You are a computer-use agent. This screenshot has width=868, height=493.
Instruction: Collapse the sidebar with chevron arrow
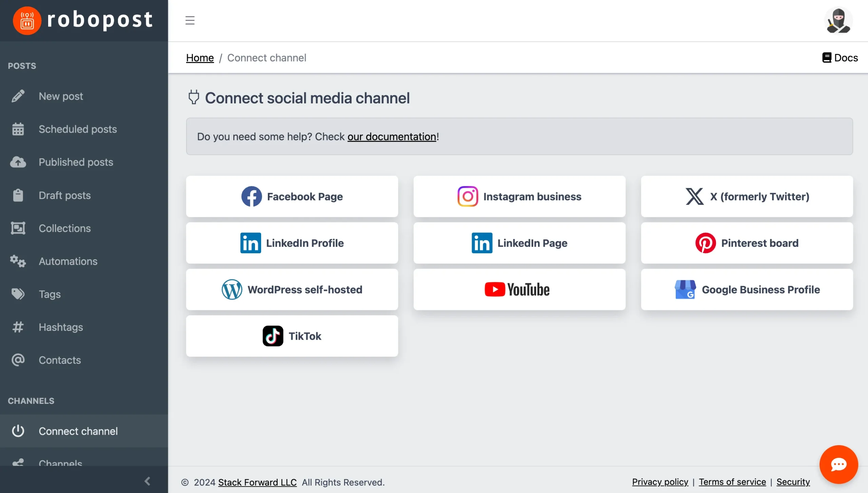[x=147, y=481]
